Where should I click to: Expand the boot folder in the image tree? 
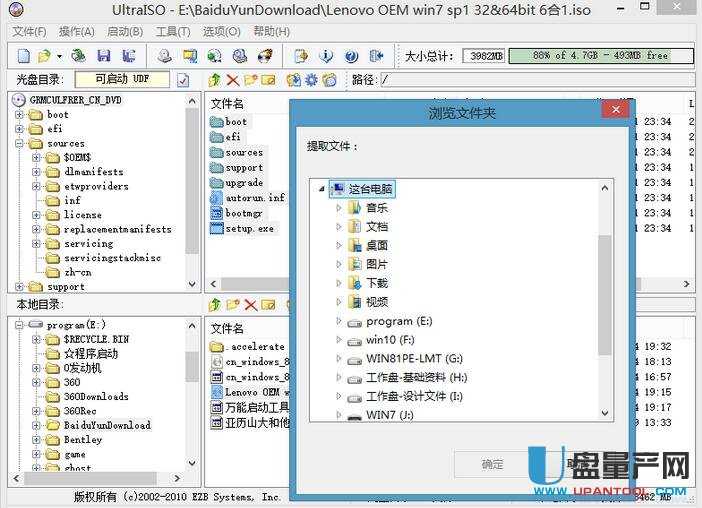point(19,115)
